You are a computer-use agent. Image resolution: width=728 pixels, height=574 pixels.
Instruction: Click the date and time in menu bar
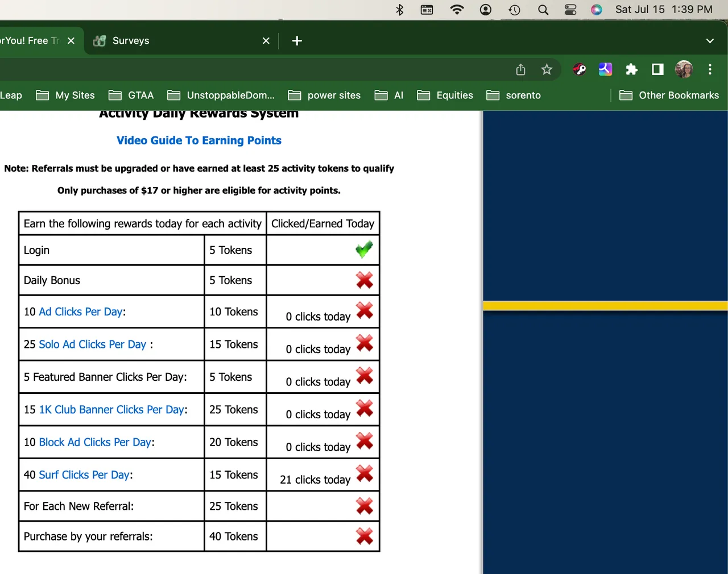pyautogui.click(x=664, y=10)
